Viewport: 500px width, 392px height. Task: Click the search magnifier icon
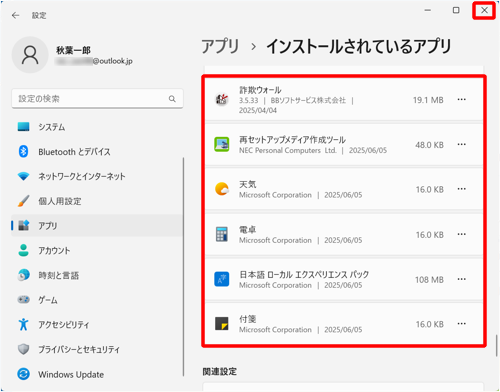coord(172,99)
